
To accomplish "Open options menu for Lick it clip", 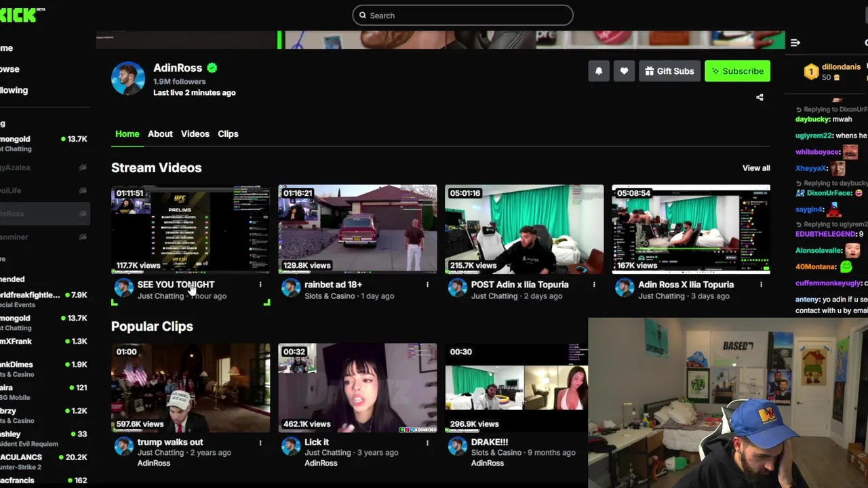I will click(x=427, y=443).
